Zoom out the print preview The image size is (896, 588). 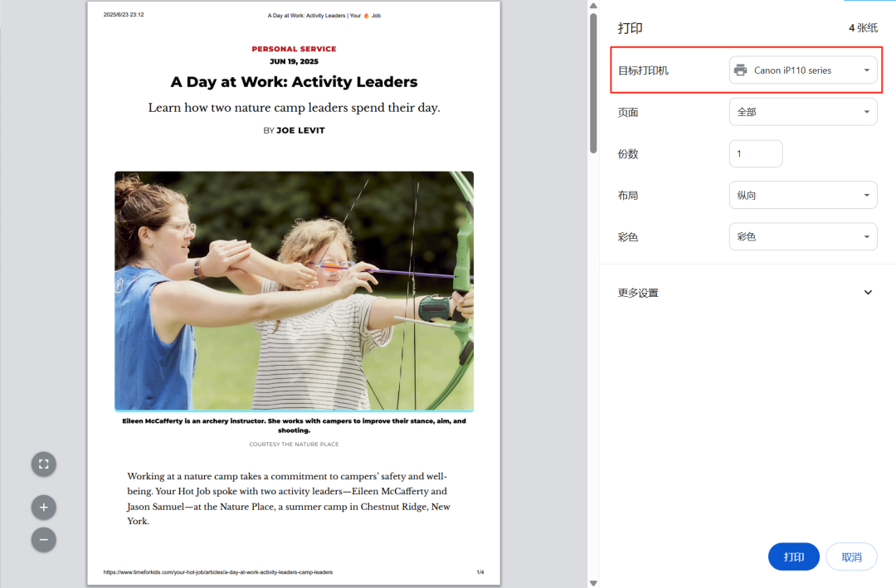coord(43,540)
